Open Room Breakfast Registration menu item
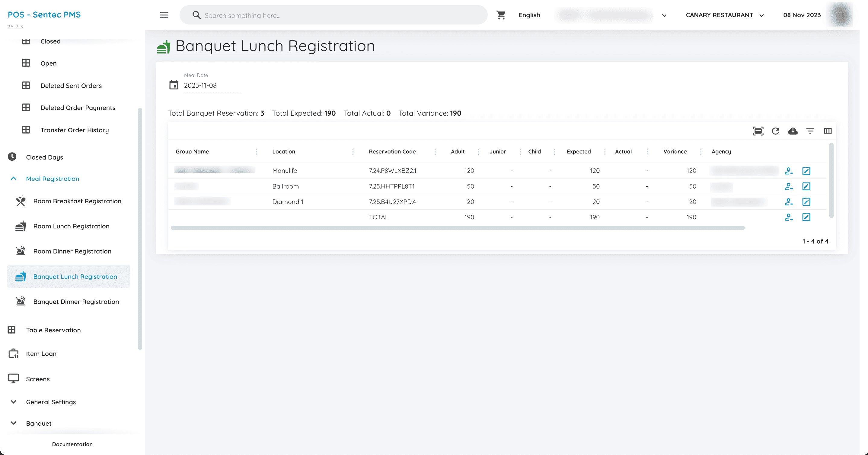 (69, 201)
